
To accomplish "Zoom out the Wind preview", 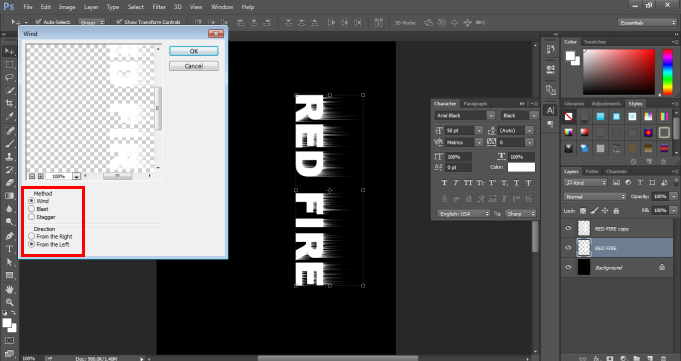I will click(x=32, y=176).
